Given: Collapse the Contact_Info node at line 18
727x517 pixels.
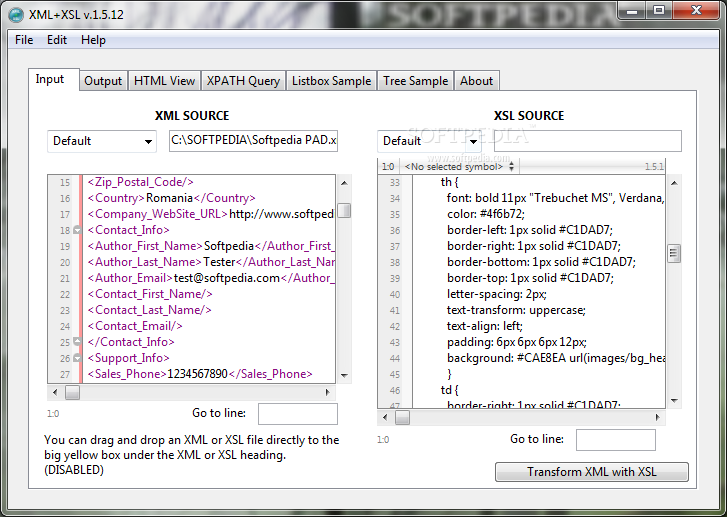Looking at the screenshot, I should point(77,230).
